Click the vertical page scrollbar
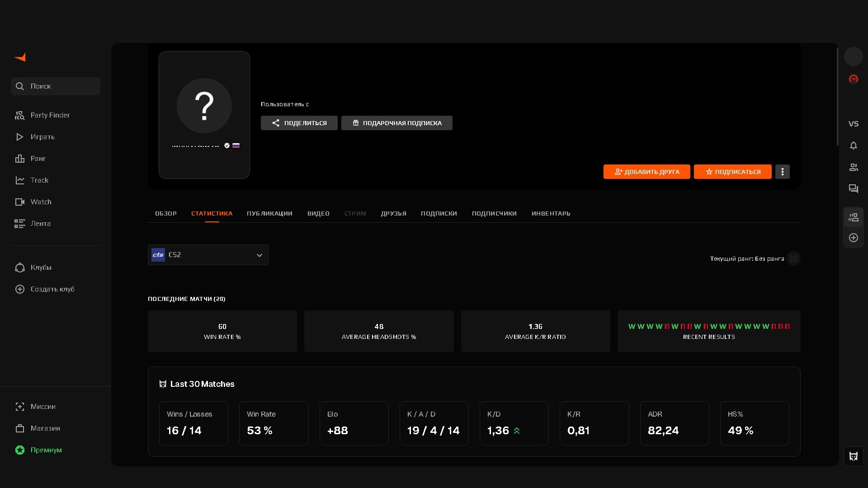868x488 pixels. coord(837,97)
